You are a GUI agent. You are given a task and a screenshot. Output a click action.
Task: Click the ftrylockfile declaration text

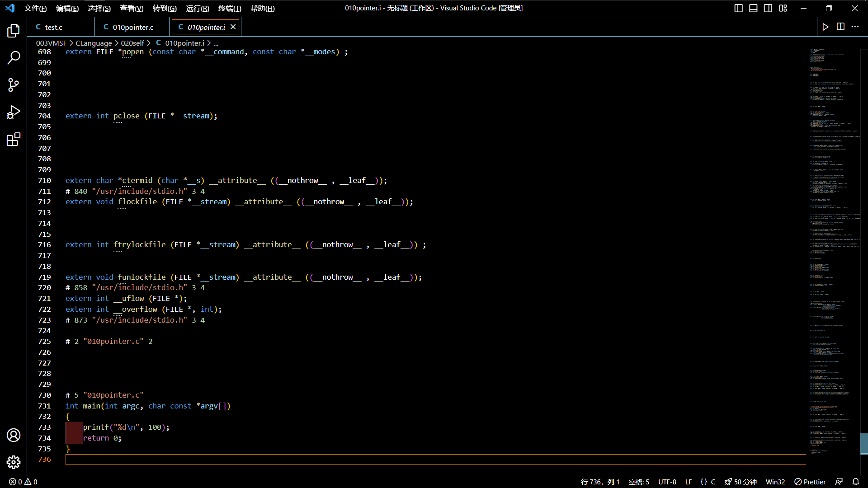(245, 244)
